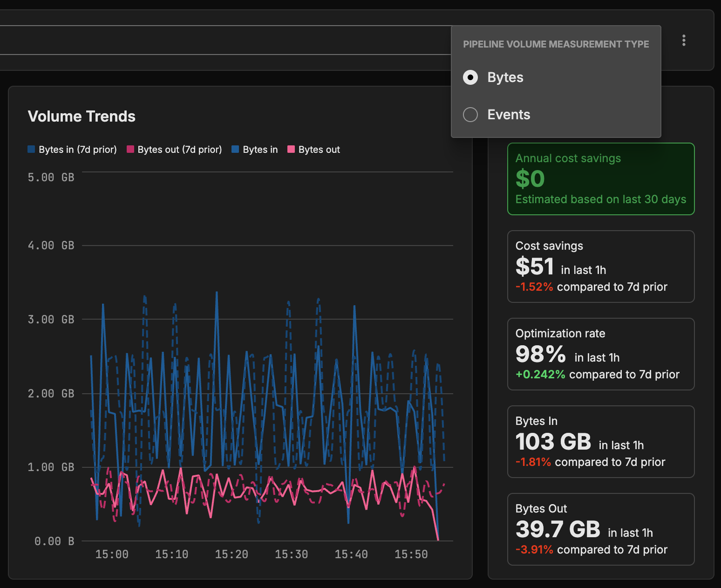Toggle Bytes out (7d prior) legend swatch
The height and width of the screenshot is (588, 721).
(x=130, y=150)
